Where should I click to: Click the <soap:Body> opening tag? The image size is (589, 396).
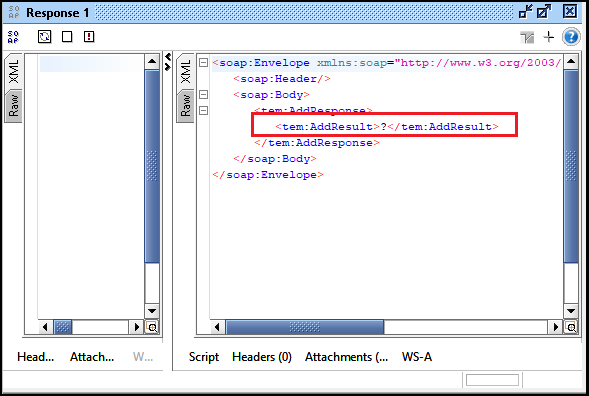coord(271,95)
